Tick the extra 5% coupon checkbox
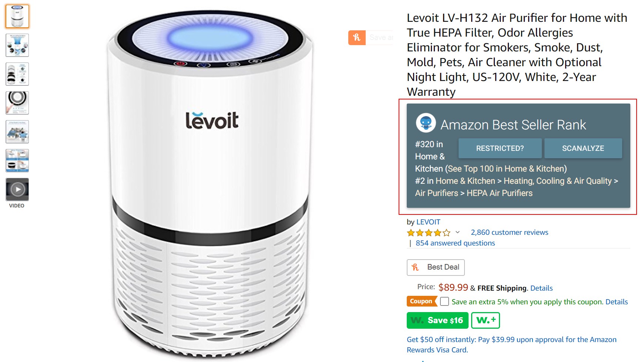The width and height of the screenshot is (644, 362). click(445, 301)
